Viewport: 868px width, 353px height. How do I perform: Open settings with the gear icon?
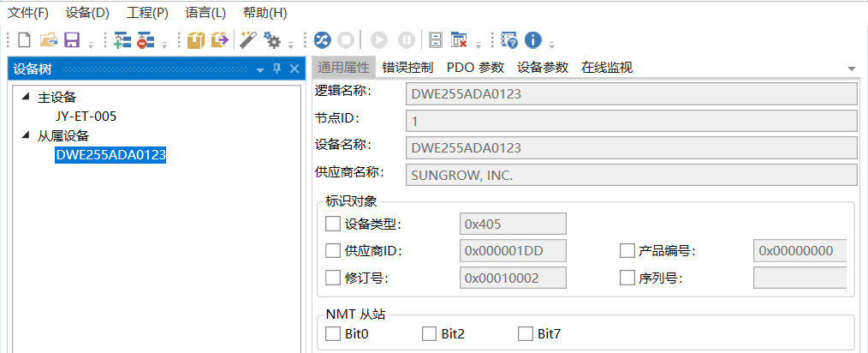(x=272, y=39)
